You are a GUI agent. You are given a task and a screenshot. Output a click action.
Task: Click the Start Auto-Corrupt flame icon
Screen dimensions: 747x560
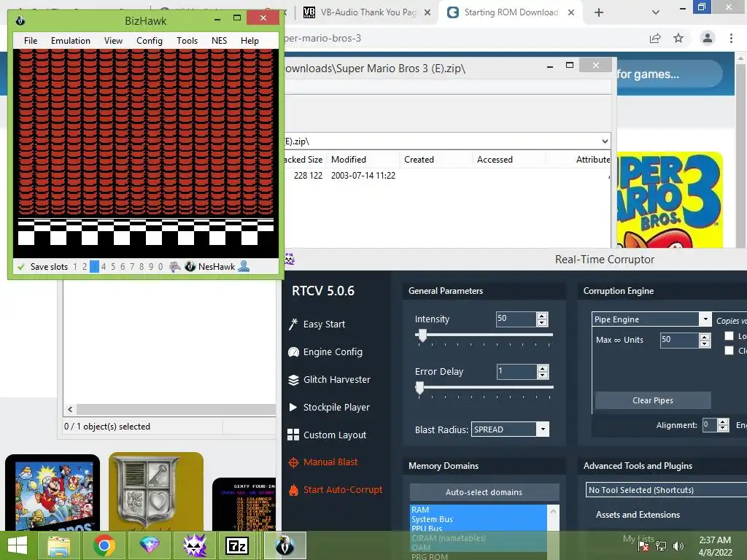coord(293,490)
